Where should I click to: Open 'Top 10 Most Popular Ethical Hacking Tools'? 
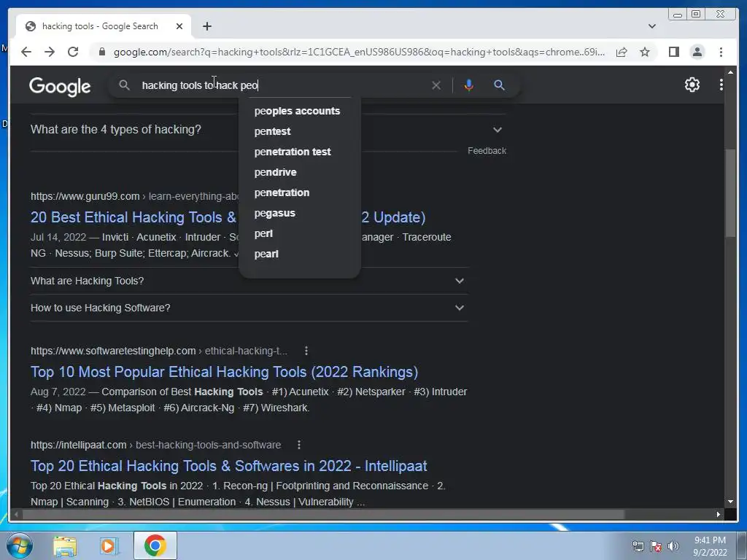225,372
